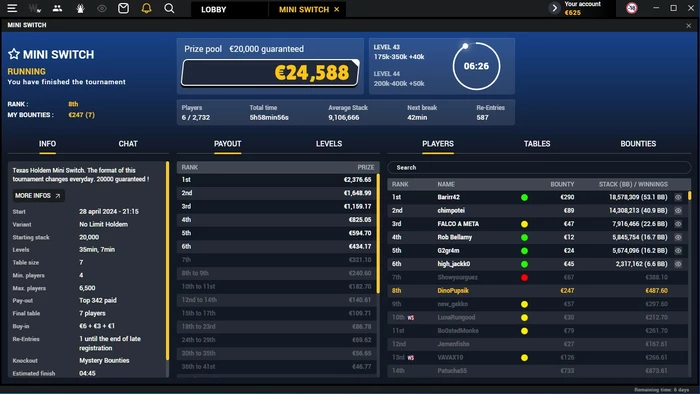Screen dimensions: 700x394
Task: Open the hamburger main menu
Action: point(12,8)
